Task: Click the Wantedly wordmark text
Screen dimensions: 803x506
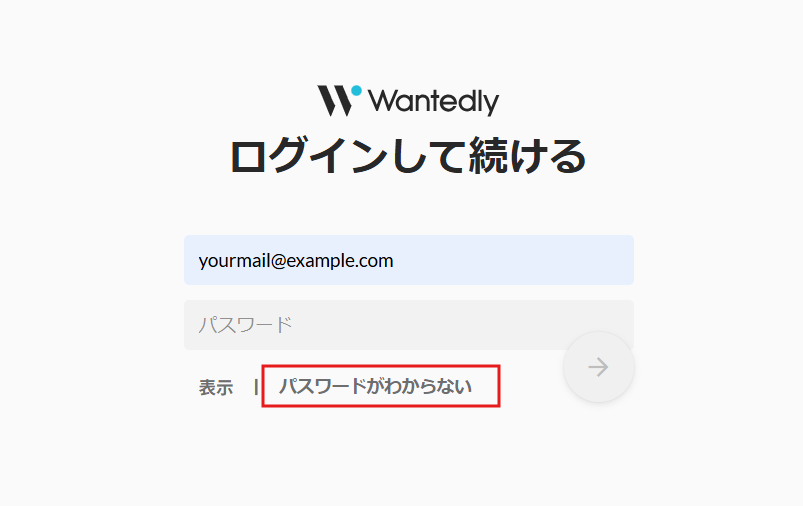Action: pyautogui.click(x=433, y=101)
